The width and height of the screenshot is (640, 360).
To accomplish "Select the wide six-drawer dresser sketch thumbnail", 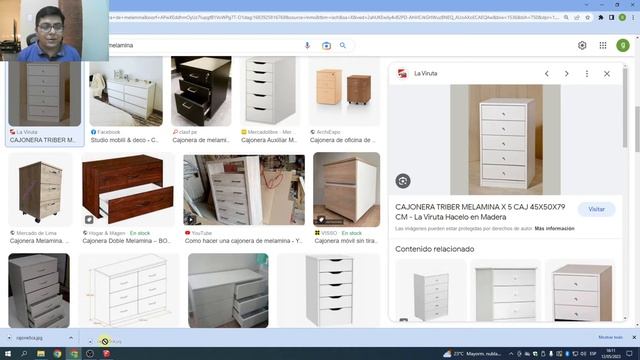I will 129,291.
